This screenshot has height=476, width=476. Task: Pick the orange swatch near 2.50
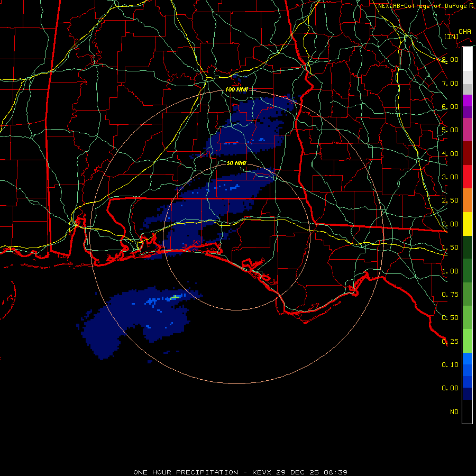click(x=467, y=200)
